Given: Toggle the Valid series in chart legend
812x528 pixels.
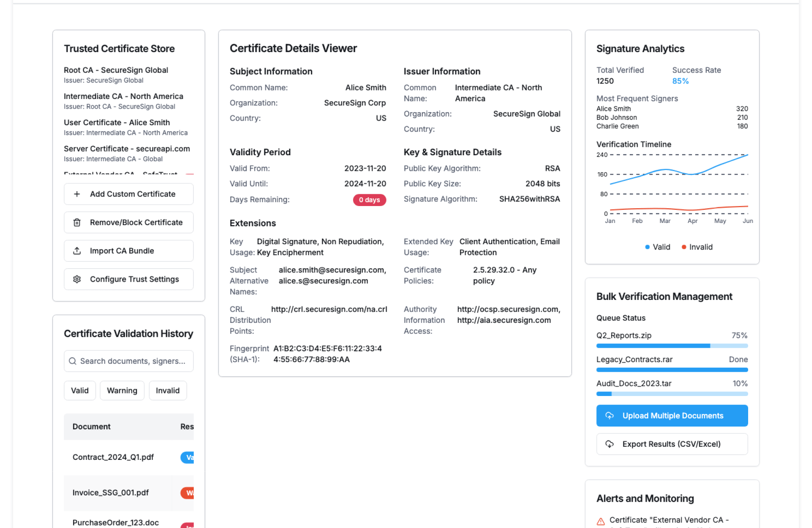Looking at the screenshot, I should tap(657, 247).
